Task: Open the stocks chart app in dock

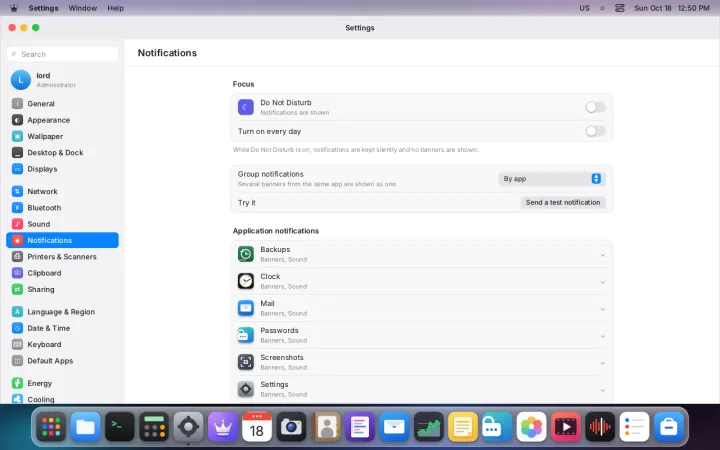Action: coord(428,427)
